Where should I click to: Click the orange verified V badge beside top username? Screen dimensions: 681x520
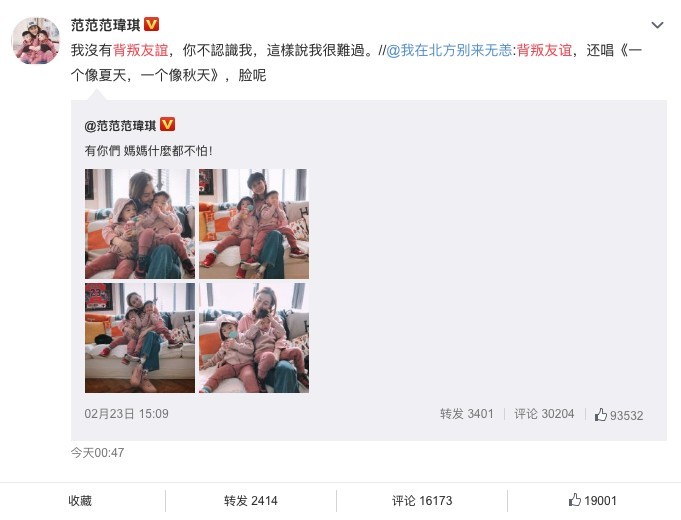click(151, 24)
